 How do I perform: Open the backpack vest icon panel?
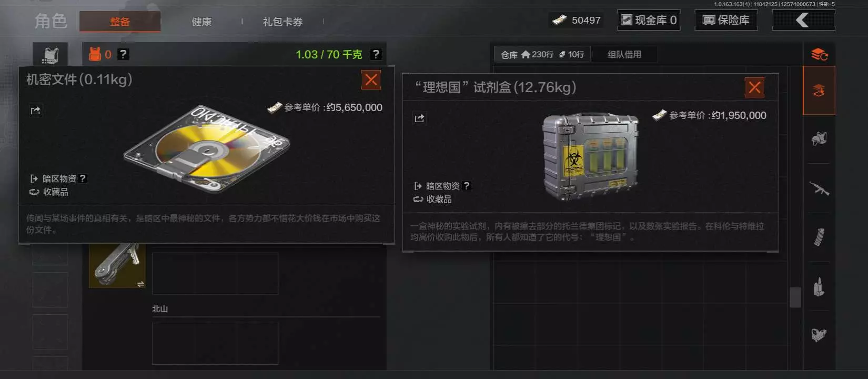pos(51,54)
